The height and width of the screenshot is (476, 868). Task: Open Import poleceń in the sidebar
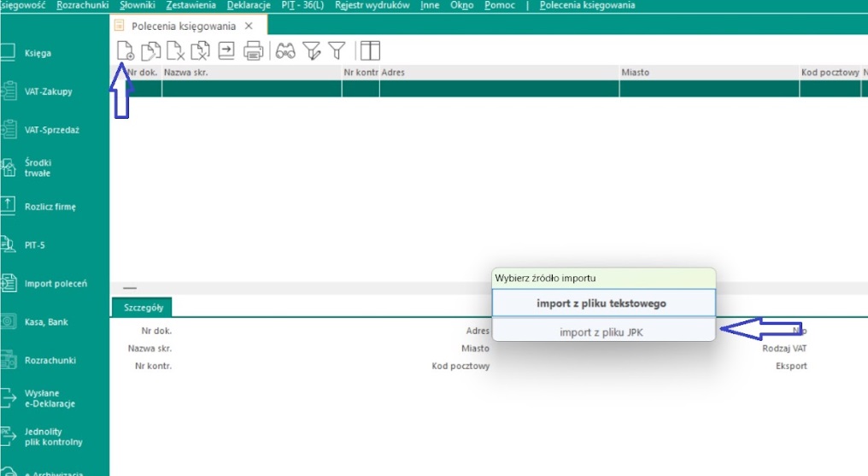(x=55, y=284)
